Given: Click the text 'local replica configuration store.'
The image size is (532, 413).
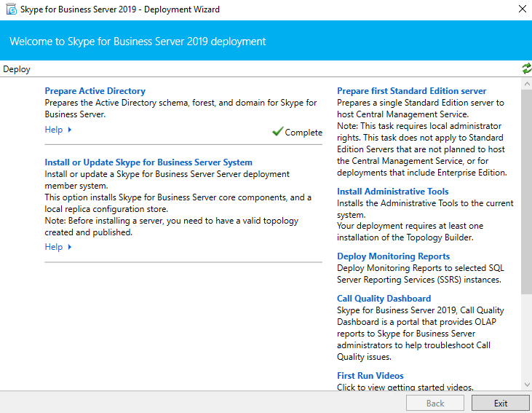Looking at the screenshot, I should coord(106,209).
